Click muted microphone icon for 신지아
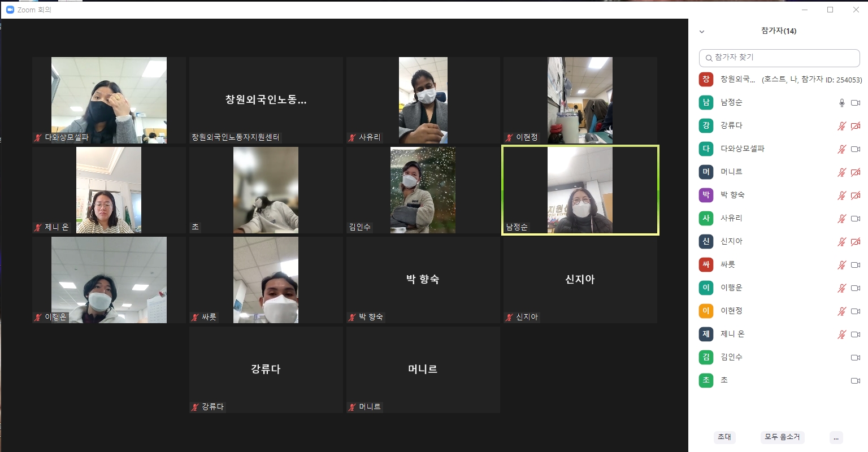The height and width of the screenshot is (452, 868). [842, 242]
